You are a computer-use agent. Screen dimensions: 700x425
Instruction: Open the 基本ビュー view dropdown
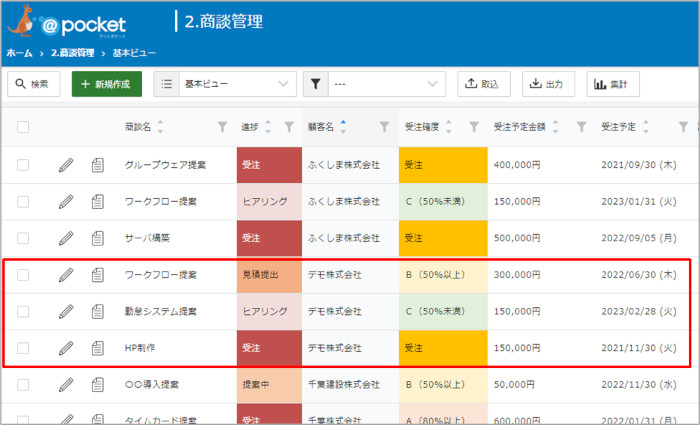[x=238, y=84]
